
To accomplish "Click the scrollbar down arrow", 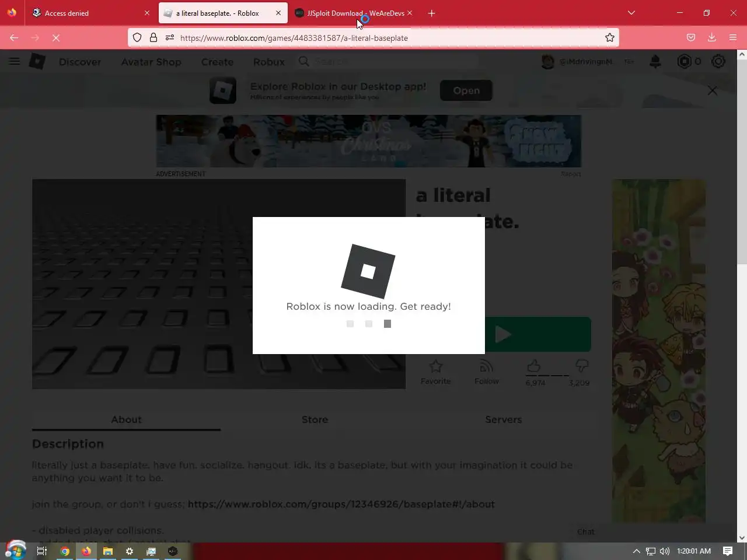I will pos(741,537).
